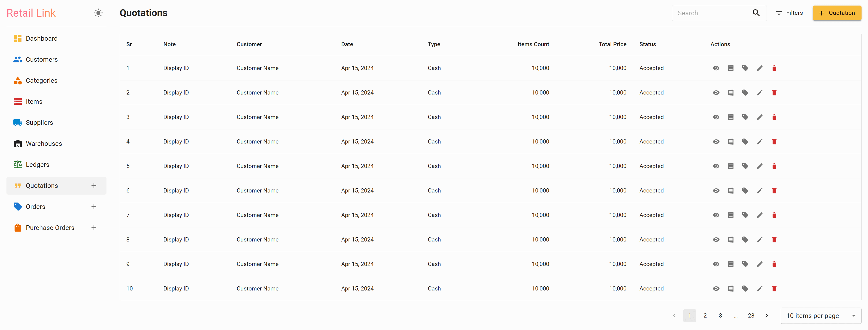Open Dashboard from the sidebar
This screenshot has width=868, height=330.
pos(41,38)
